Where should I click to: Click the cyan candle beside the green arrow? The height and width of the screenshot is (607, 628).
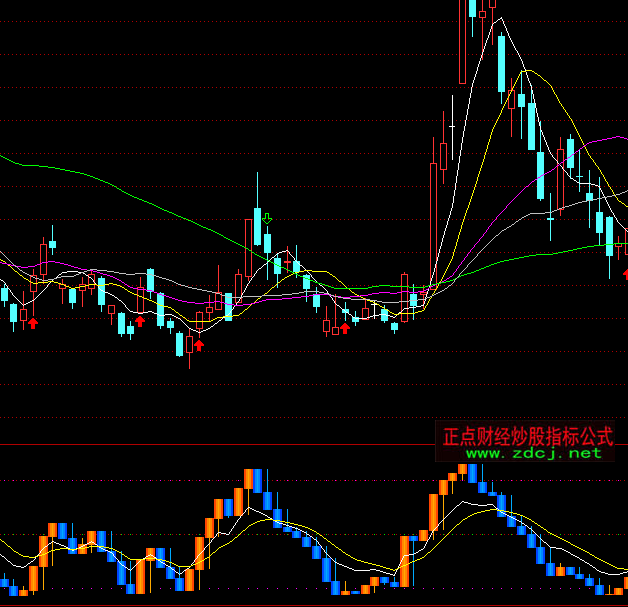257,227
